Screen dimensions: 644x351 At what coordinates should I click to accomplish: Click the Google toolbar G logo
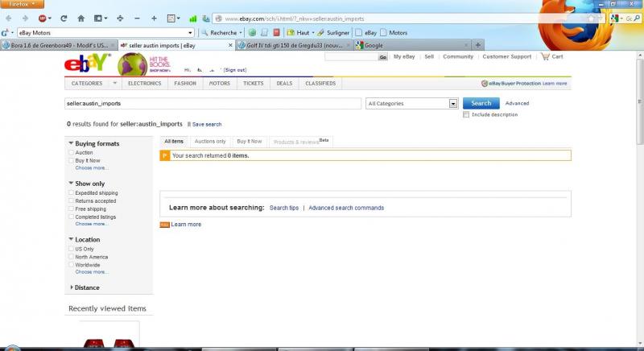(x=5, y=33)
